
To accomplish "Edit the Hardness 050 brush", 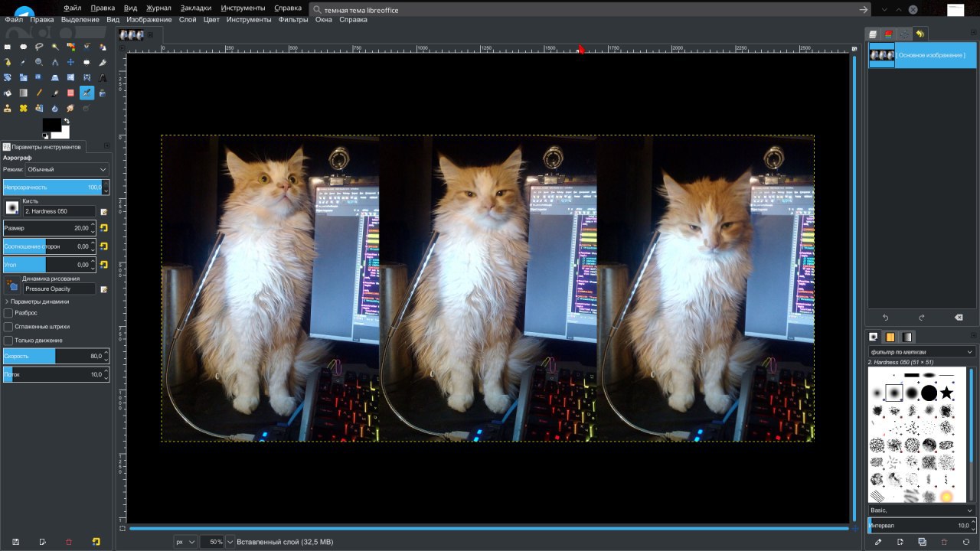I will pos(103,211).
